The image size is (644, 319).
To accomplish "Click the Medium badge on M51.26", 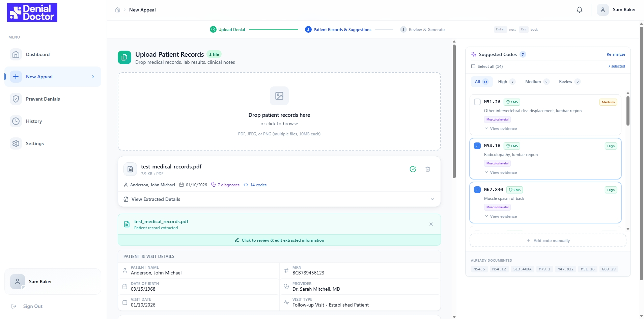I will tap(608, 102).
